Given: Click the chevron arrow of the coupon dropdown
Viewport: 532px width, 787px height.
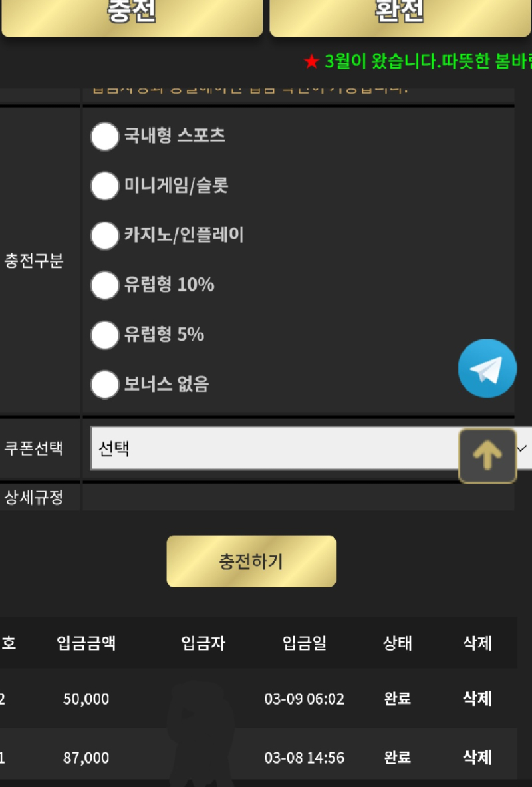Looking at the screenshot, I should tap(522, 448).
